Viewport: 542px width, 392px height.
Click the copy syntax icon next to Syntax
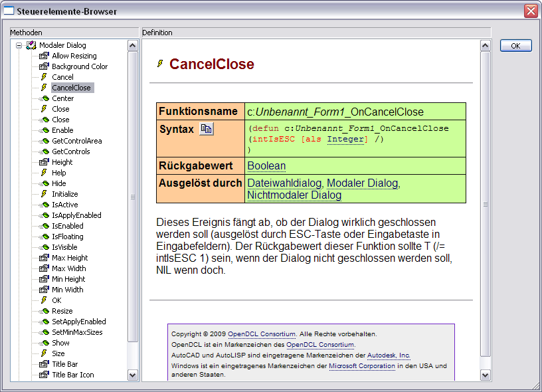(207, 129)
